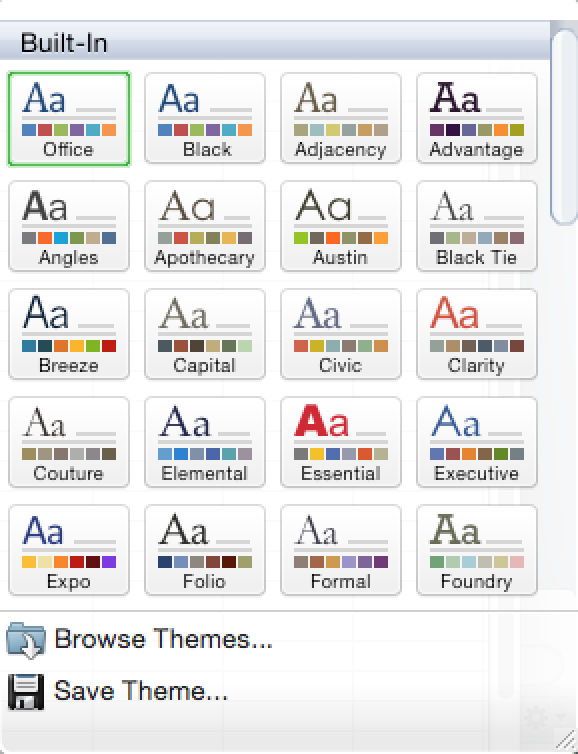Select the Breeze theme
The width and height of the screenshot is (578, 754).
(x=69, y=334)
